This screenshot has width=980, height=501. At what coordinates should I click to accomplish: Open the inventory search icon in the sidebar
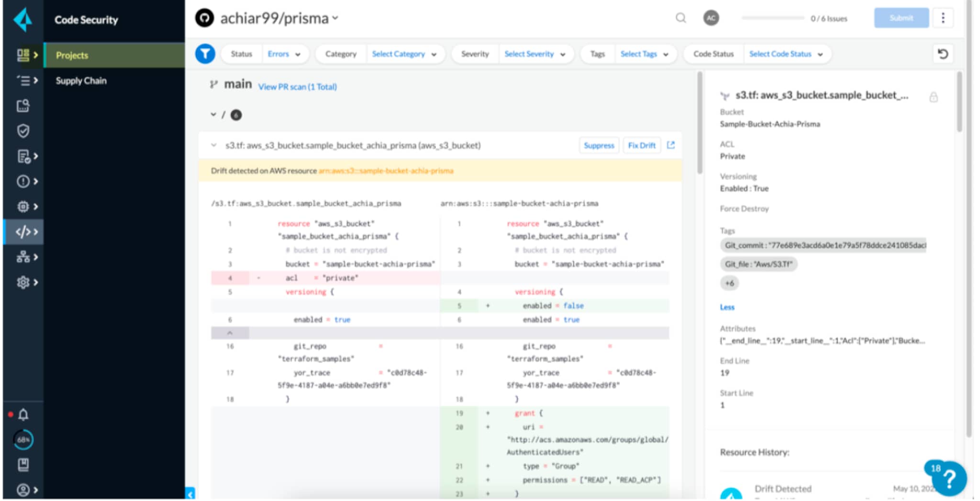(23, 106)
